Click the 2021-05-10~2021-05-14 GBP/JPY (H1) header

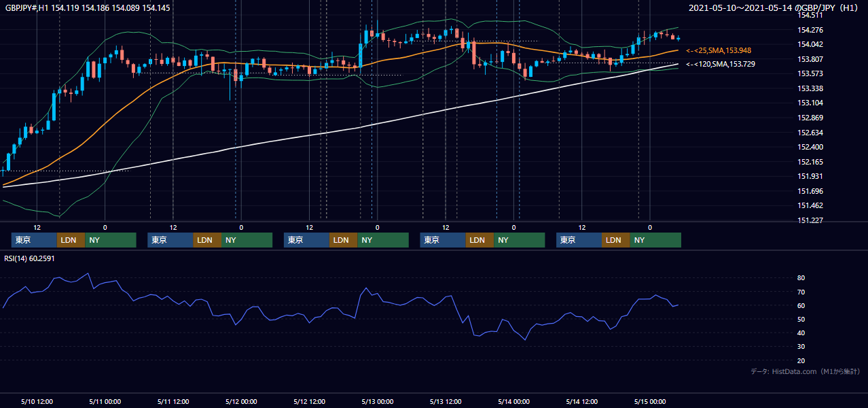pos(774,8)
